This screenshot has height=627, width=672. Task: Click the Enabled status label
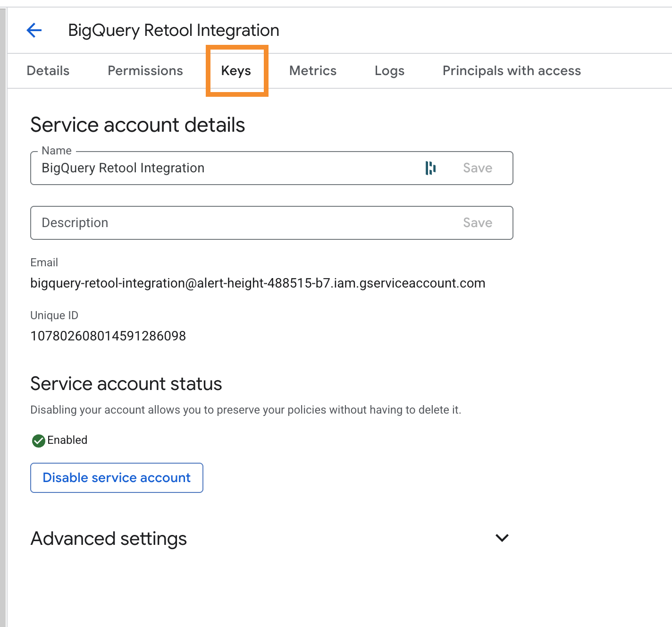[x=67, y=440]
